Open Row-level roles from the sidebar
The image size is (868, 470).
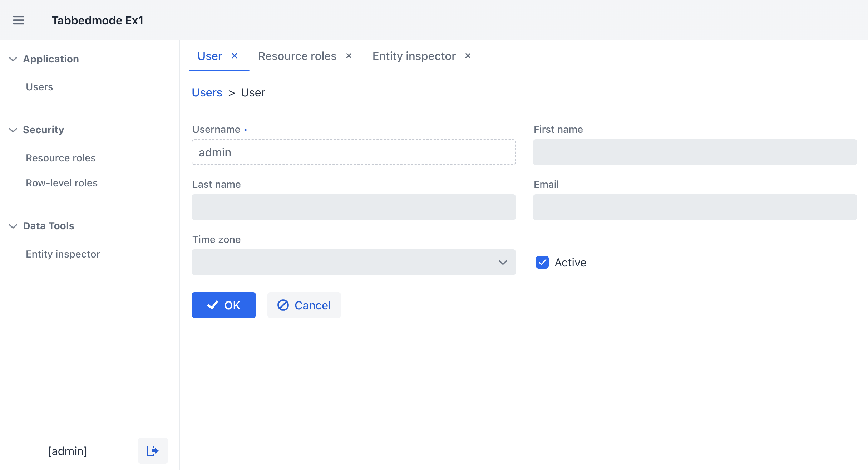coord(61,183)
